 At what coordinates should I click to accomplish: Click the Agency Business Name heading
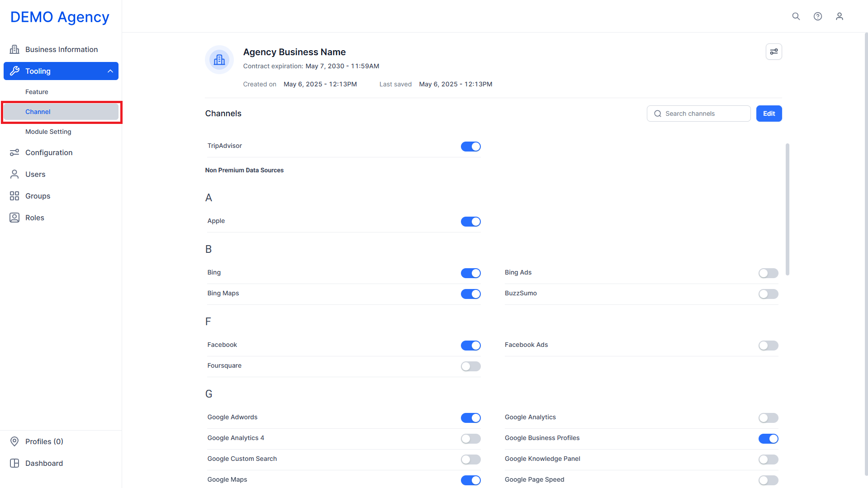(x=294, y=52)
